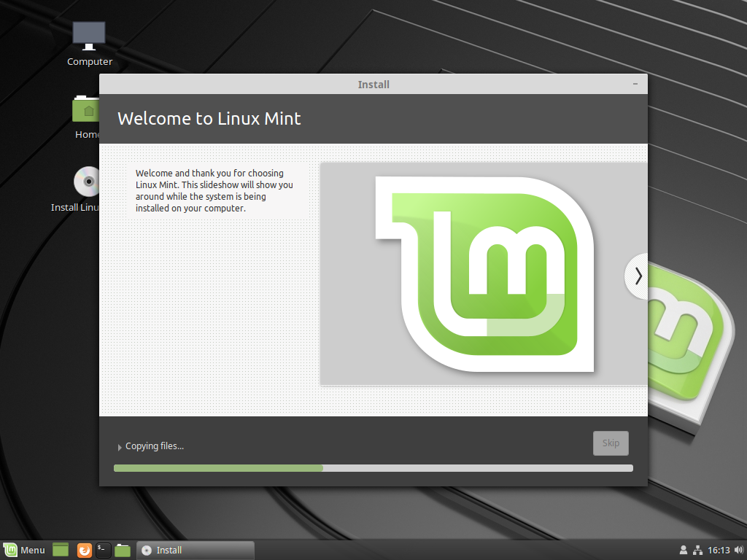The width and height of the screenshot is (747, 560).
Task: Click the user applet icon in the tray
Action: [x=684, y=549]
